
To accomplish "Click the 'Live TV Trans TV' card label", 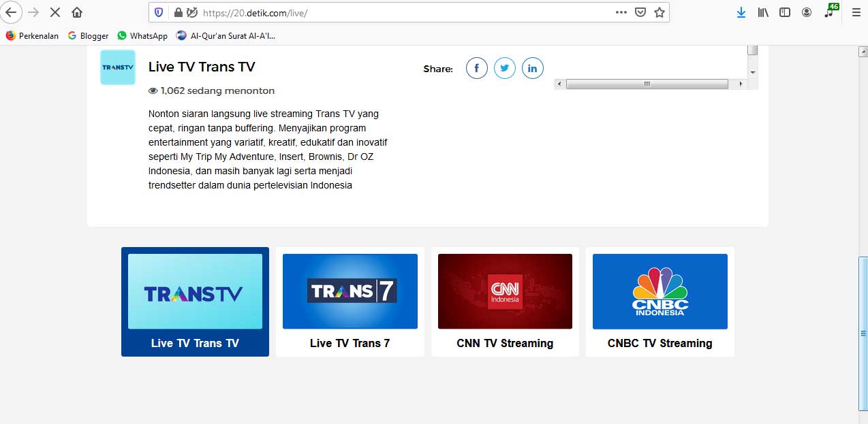I will 195,343.
